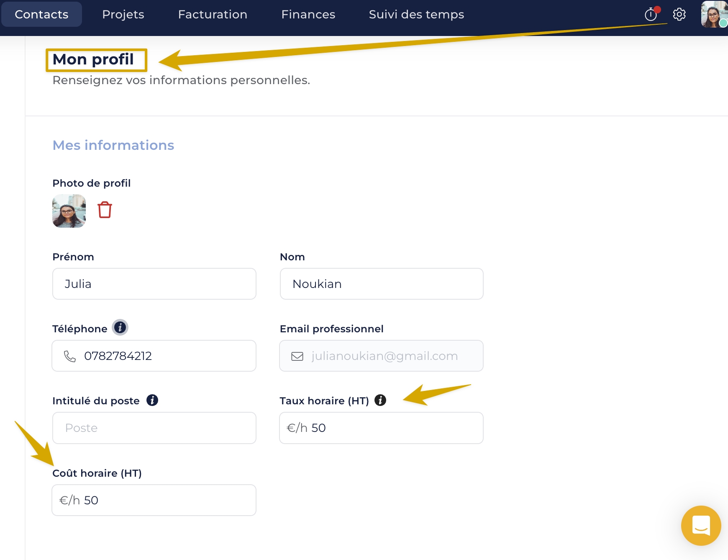Click the Nom field with Noukian
This screenshot has width=728, height=560.
pos(382,284)
